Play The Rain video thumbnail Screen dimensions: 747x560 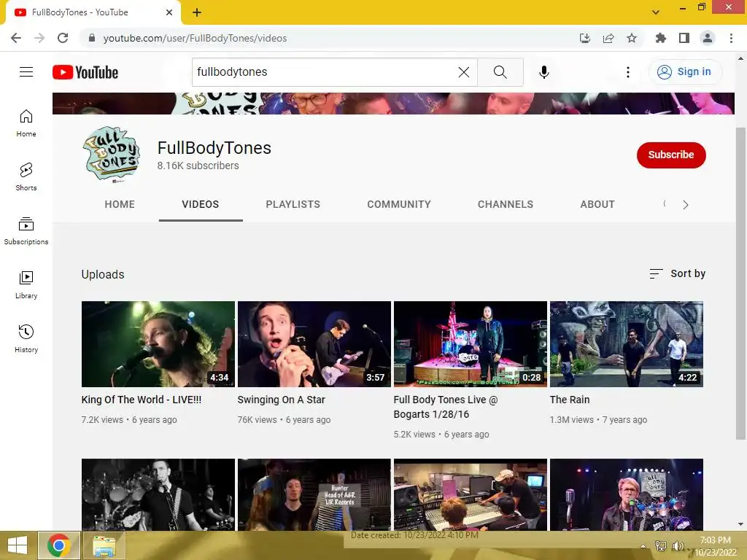[x=627, y=344]
